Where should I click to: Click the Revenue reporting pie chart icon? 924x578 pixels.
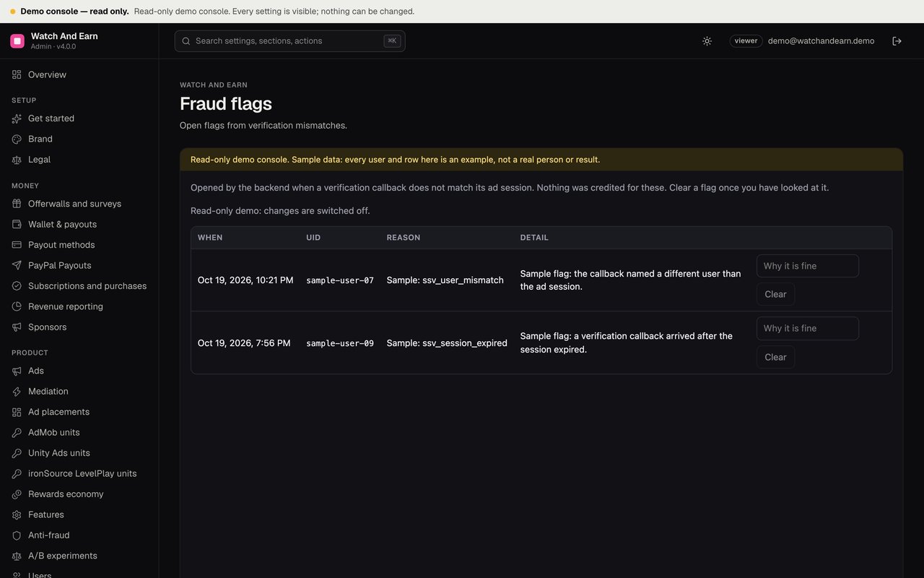pyautogui.click(x=17, y=307)
